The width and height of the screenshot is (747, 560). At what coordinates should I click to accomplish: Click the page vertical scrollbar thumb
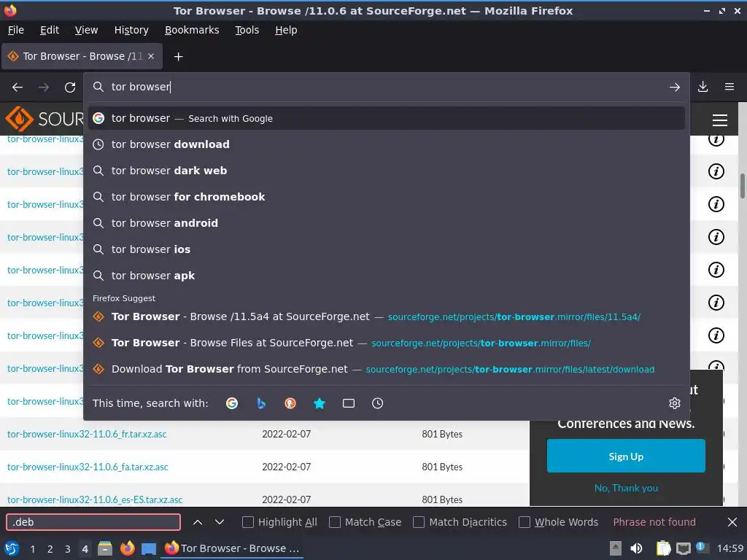[x=742, y=186]
